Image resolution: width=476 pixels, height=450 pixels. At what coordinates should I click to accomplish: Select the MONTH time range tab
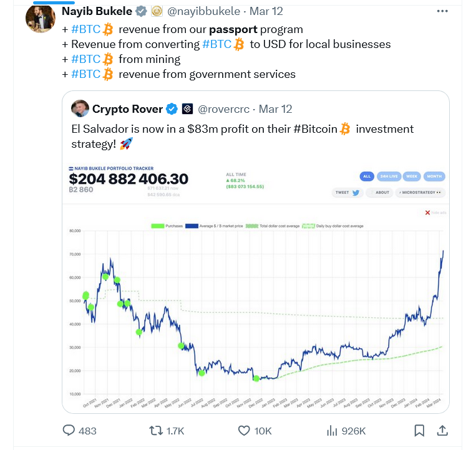pyautogui.click(x=434, y=176)
